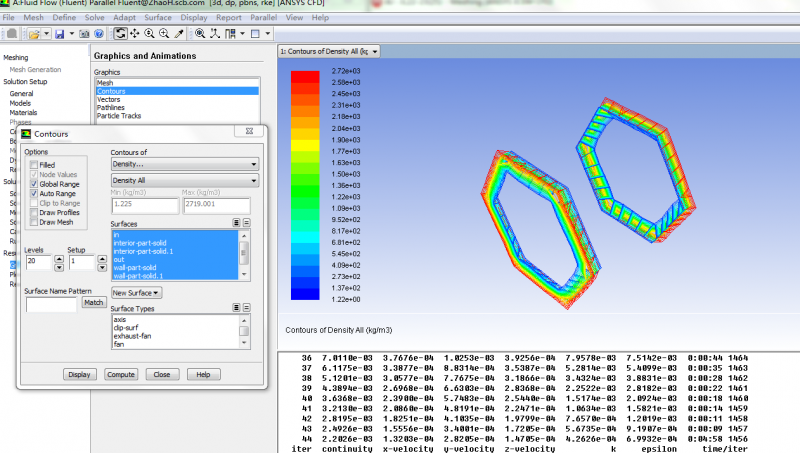
Task: Open help via the blue question icon
Action: pos(98,34)
